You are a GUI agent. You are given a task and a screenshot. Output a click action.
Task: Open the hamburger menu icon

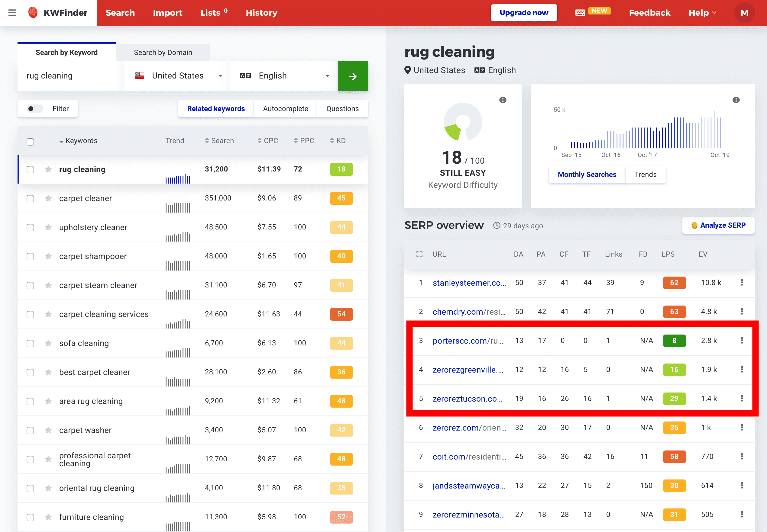(12, 13)
